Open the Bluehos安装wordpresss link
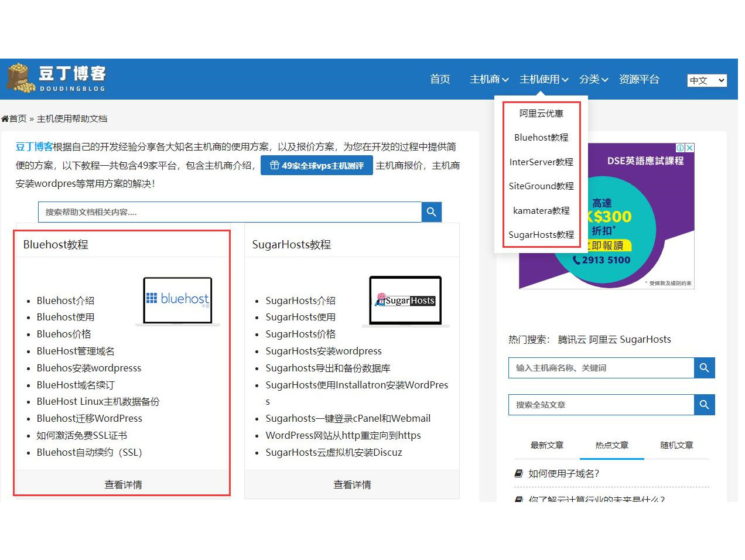 89,368
